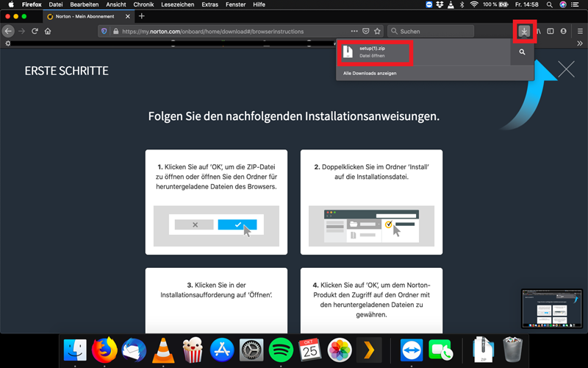Close the 'Erste Schritte' overlay with X
The width and height of the screenshot is (588, 368).
pos(566,69)
